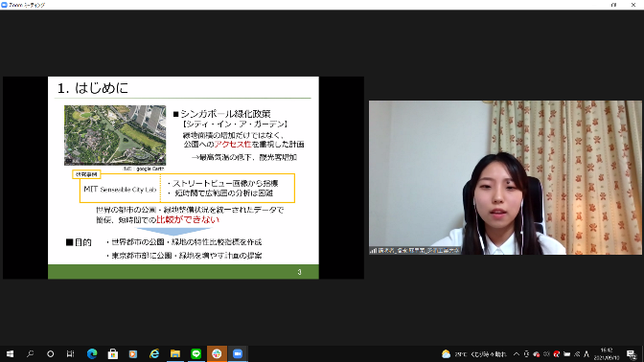Open the media player taskbar icon
This screenshot has width=644, height=362.
[x=133, y=353]
